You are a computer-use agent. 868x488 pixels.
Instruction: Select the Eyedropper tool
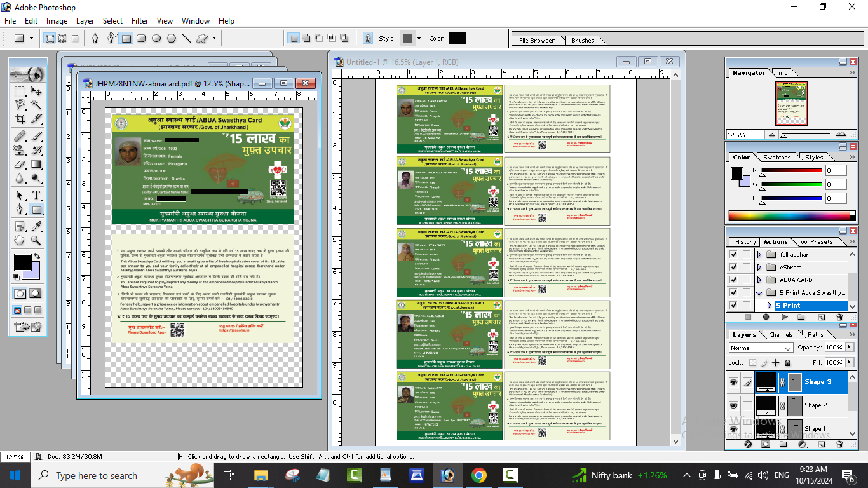36,226
